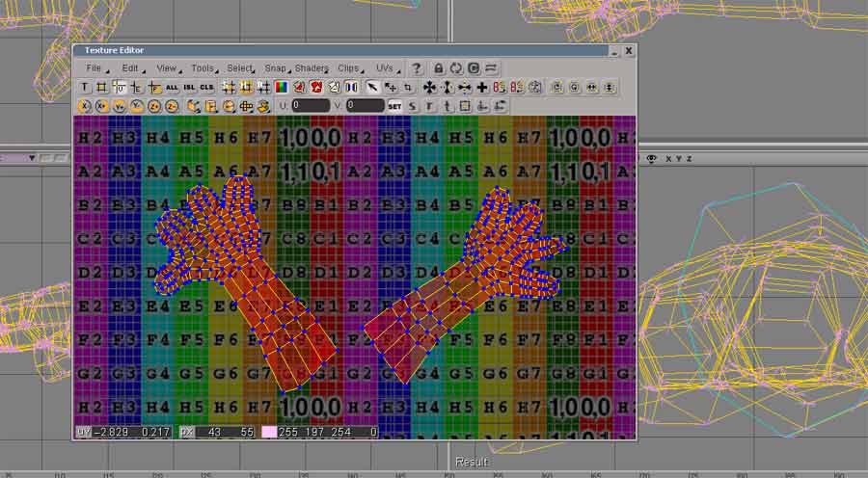Image resolution: width=868 pixels, height=478 pixels.
Task: Expand the Snap dropdown menu
Action: 276,68
